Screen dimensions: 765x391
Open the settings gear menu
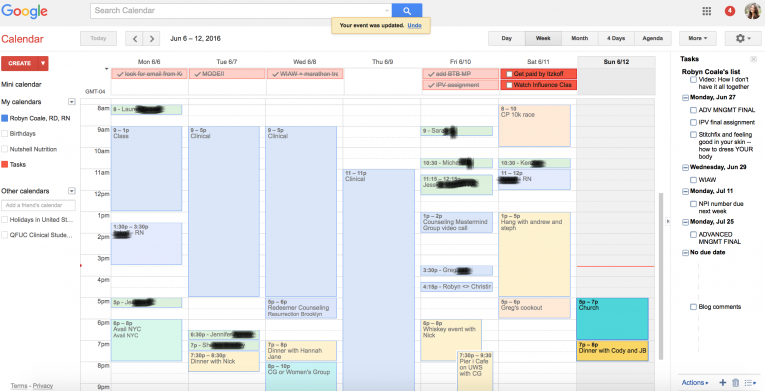pos(743,39)
